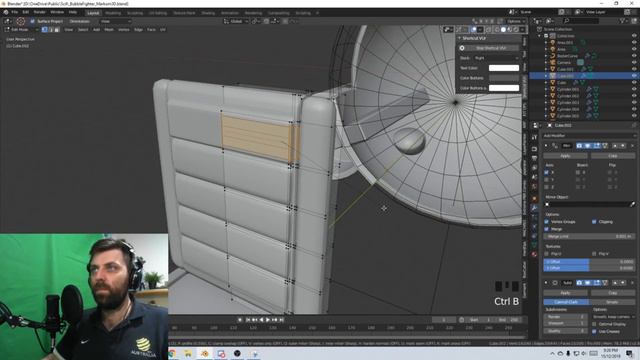The height and width of the screenshot is (360, 640).
Task: Select face select mode icon
Action: pos(57,30)
